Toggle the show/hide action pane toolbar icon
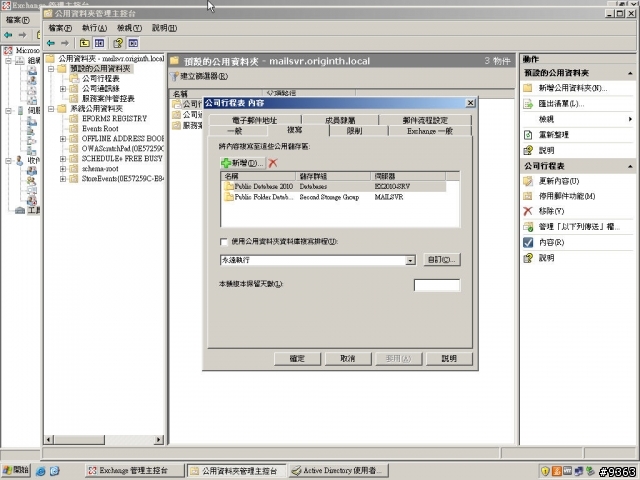 point(133,43)
